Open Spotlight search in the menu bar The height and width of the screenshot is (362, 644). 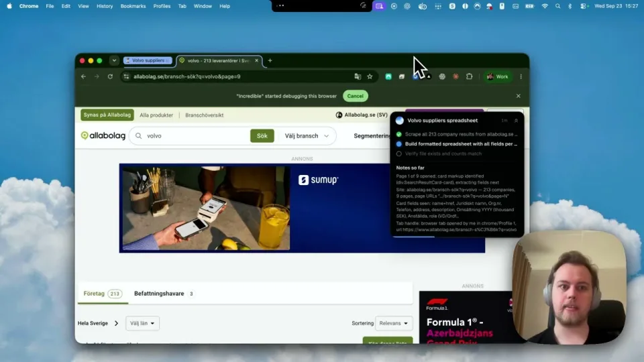tap(557, 6)
